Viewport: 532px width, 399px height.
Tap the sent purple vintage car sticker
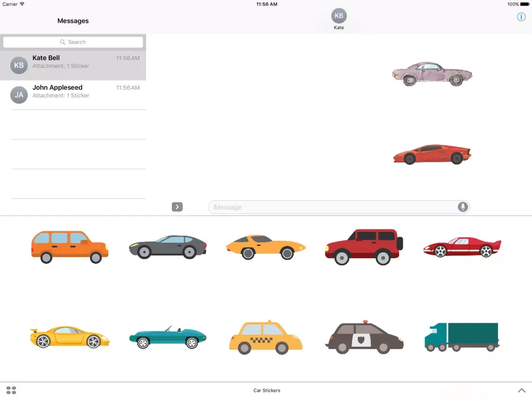pyautogui.click(x=432, y=74)
